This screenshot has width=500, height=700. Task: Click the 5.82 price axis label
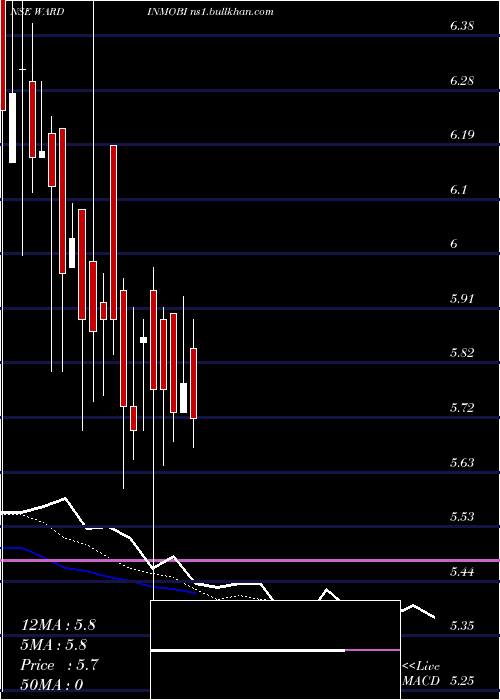click(x=462, y=353)
